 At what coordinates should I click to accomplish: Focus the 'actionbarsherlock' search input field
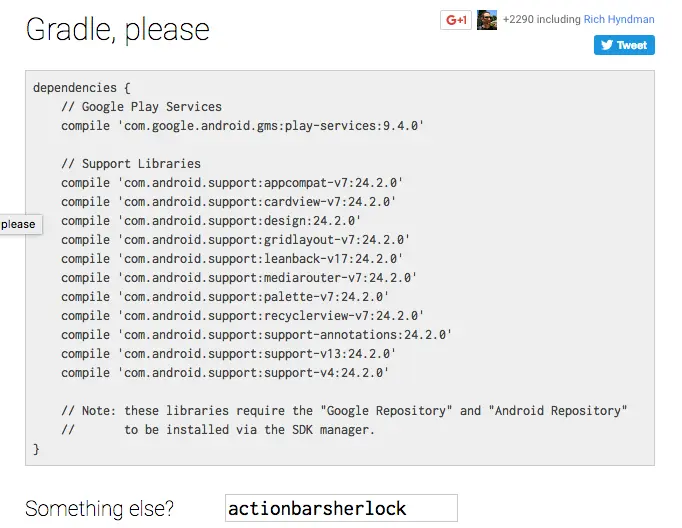(x=341, y=508)
